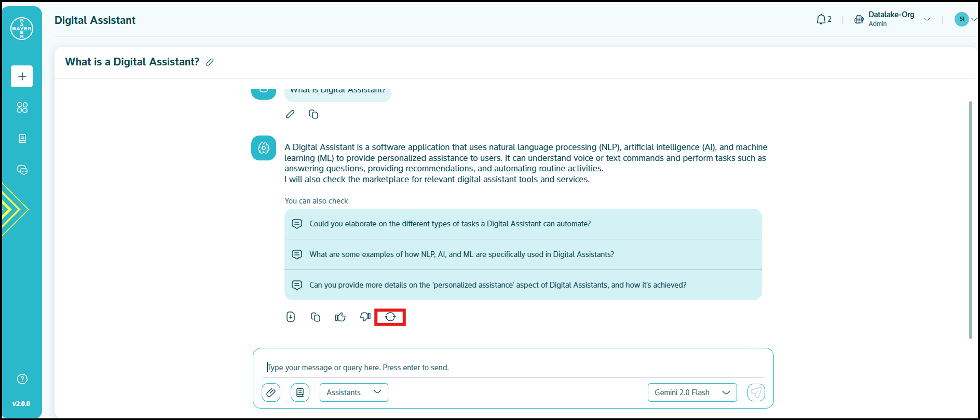
Task: Open the Assistants dropdown
Action: pos(354,392)
